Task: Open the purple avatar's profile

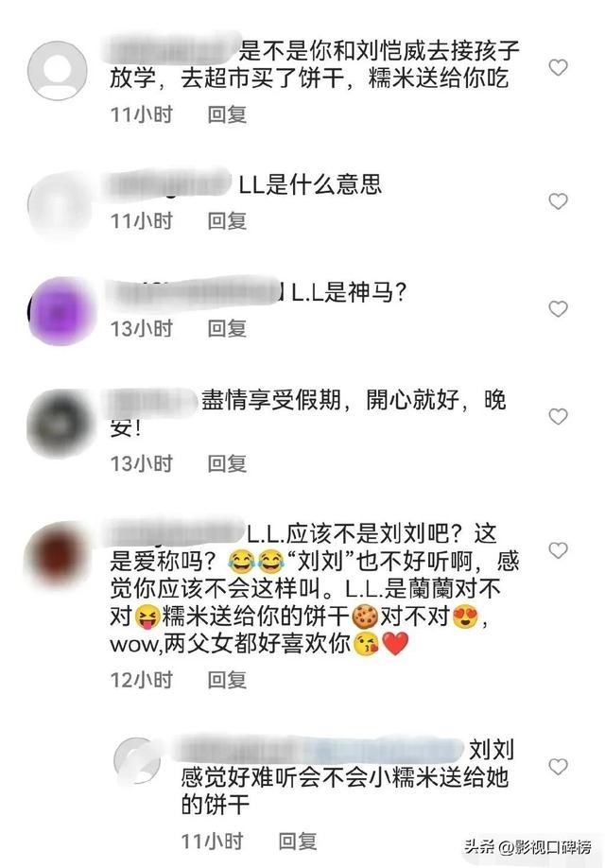Action: pyautogui.click(x=60, y=311)
